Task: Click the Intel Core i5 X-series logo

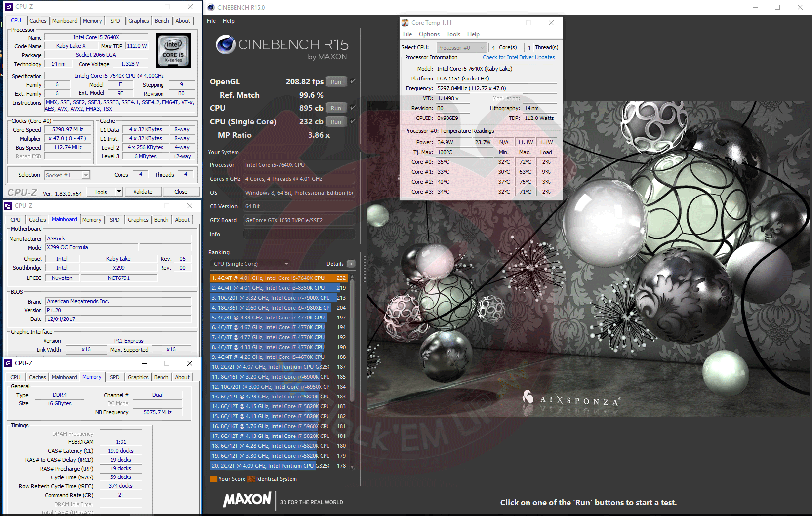Action: click(x=173, y=50)
